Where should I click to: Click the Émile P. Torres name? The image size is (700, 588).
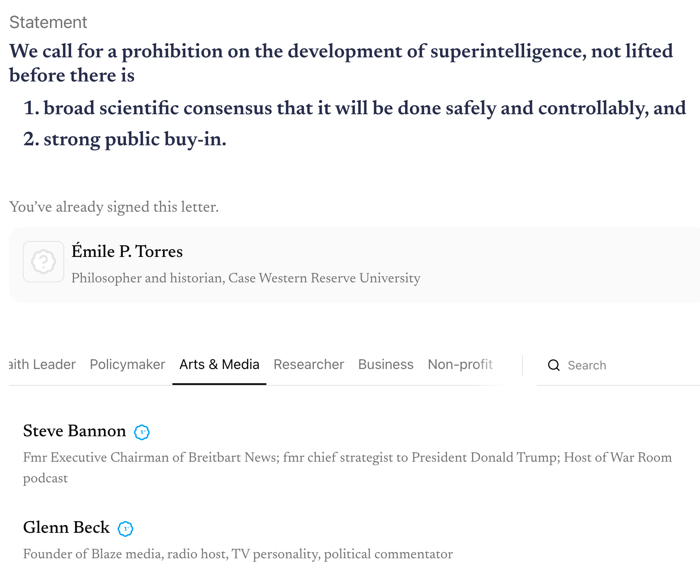(127, 251)
